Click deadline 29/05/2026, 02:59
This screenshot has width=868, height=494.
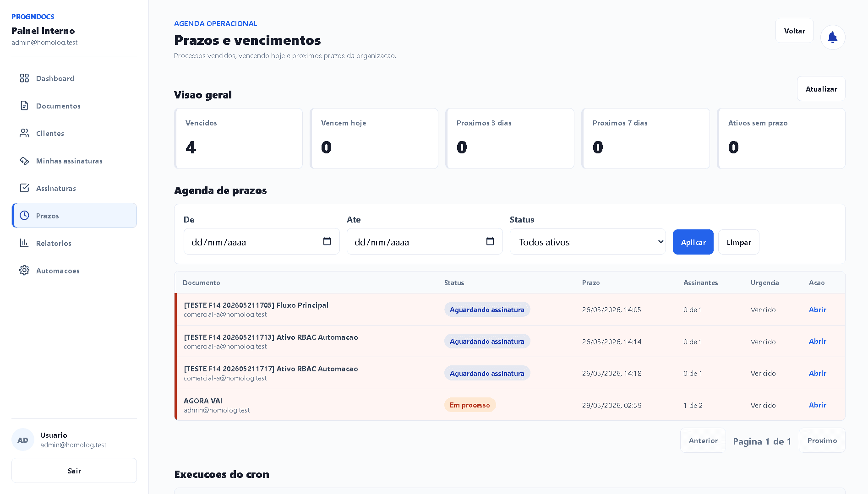point(611,405)
